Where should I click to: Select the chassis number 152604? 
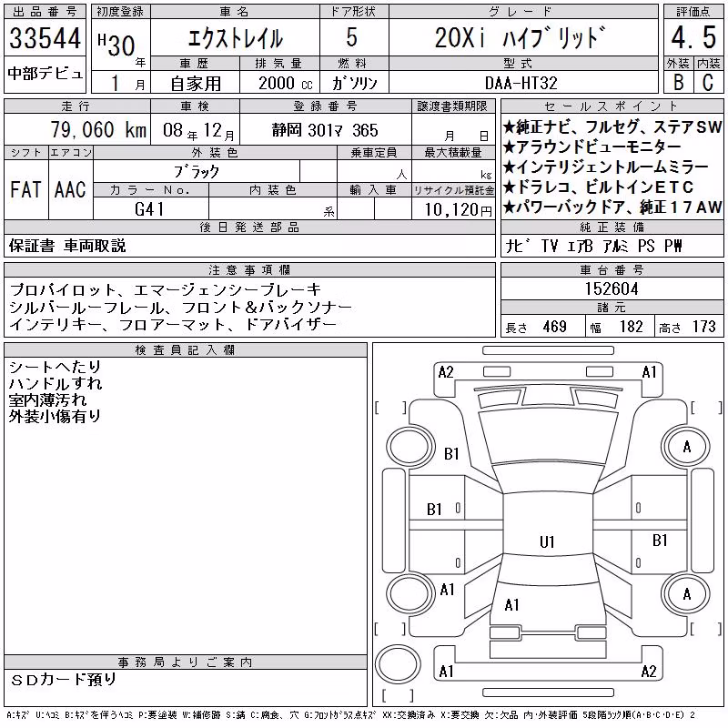612,288
